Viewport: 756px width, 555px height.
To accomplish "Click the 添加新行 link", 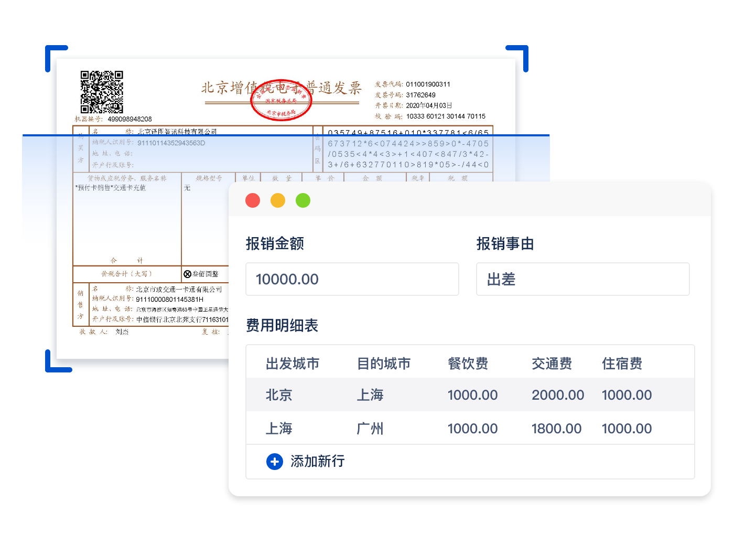I will click(317, 462).
